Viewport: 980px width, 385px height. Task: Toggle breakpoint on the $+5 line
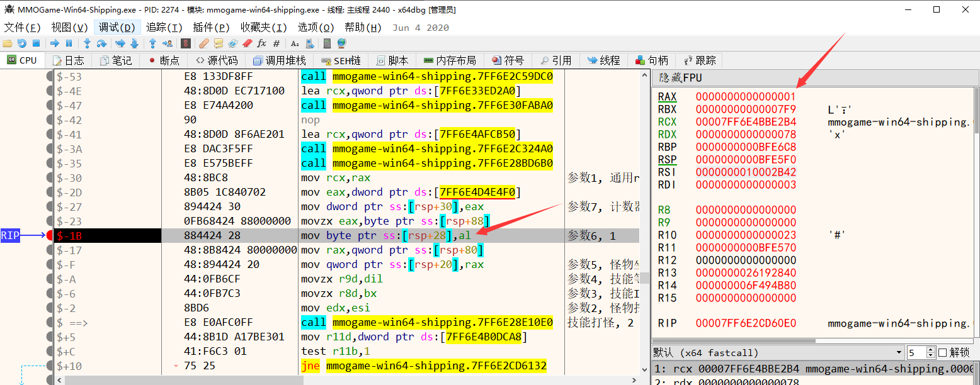click(x=50, y=337)
